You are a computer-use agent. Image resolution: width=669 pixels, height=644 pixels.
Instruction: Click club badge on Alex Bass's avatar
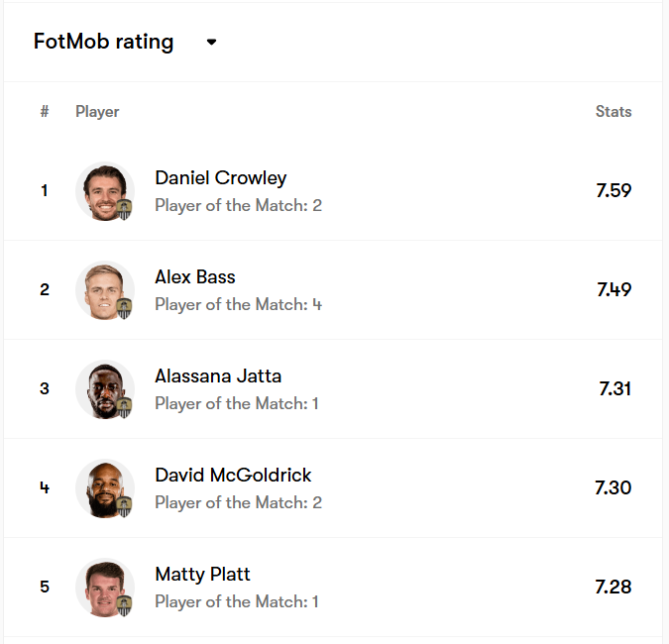[x=124, y=308]
